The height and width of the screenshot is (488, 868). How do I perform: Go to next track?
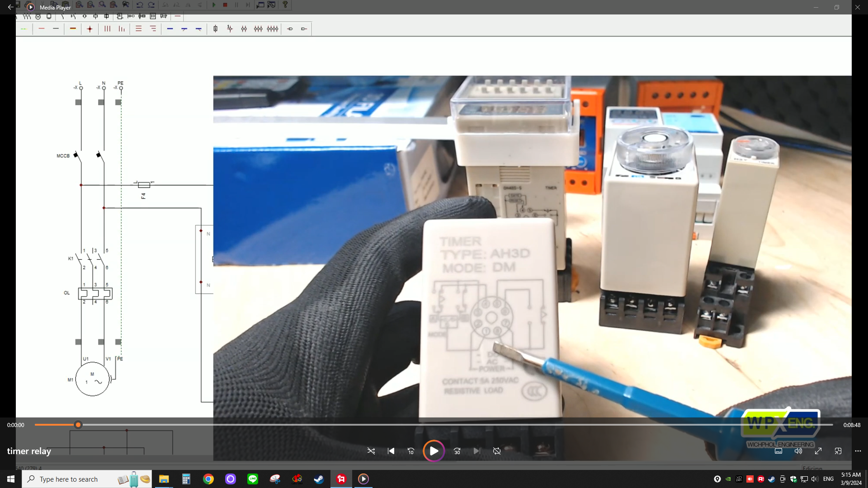(476, 451)
